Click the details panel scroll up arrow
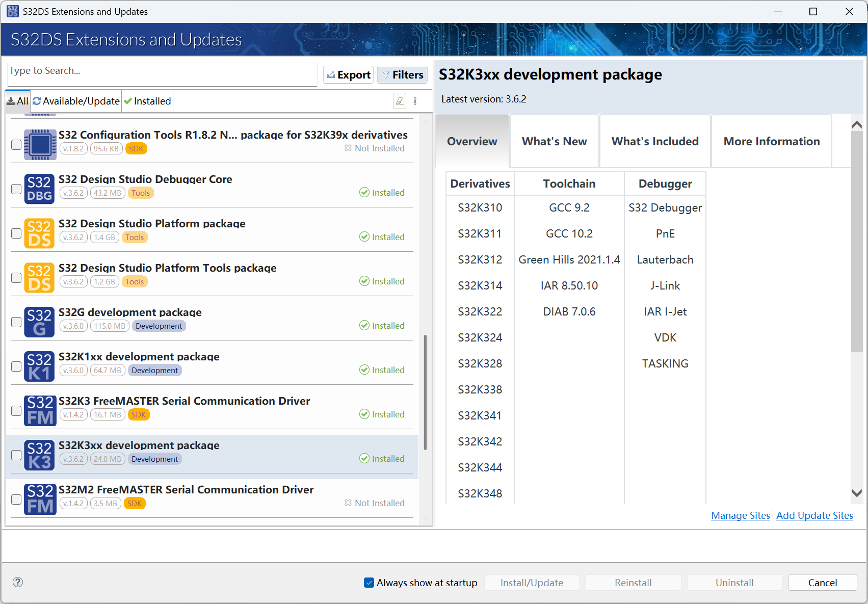The image size is (868, 604). pyautogui.click(x=857, y=124)
